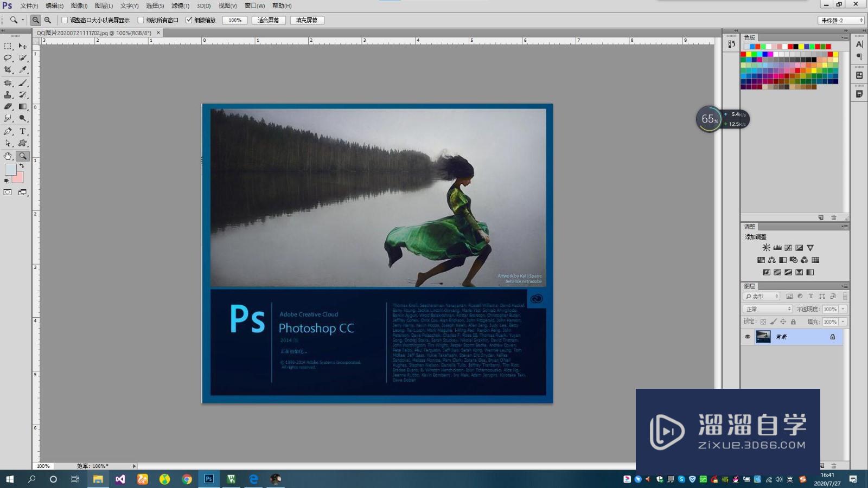Add a Brightness/Contrast adjustment
The height and width of the screenshot is (488, 868).
(x=766, y=248)
